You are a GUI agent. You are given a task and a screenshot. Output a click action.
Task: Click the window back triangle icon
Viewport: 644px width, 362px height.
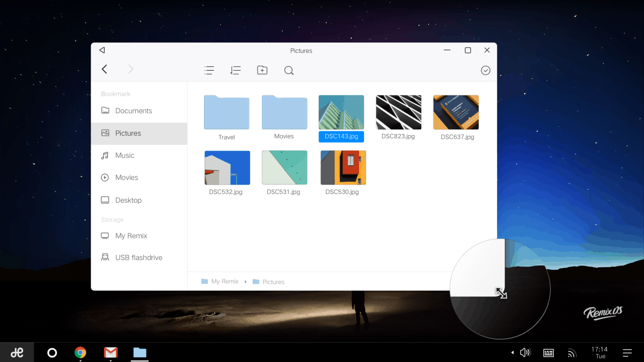point(102,50)
